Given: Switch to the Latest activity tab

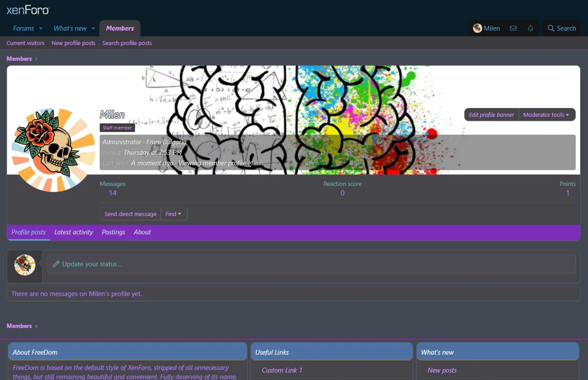Looking at the screenshot, I should tap(73, 233).
